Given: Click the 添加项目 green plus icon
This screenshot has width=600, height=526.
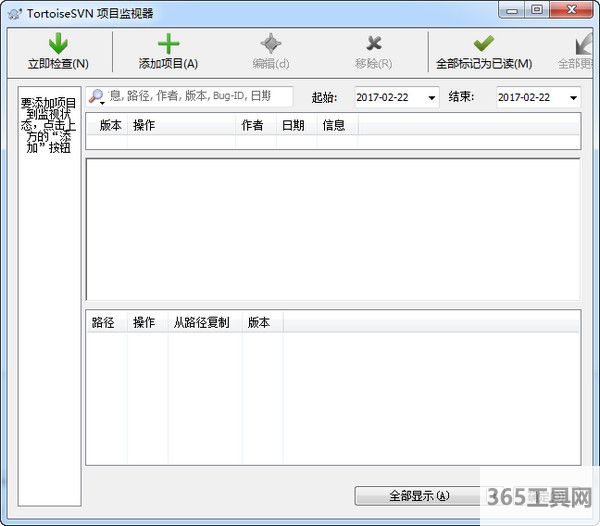Looking at the screenshot, I should [168, 44].
